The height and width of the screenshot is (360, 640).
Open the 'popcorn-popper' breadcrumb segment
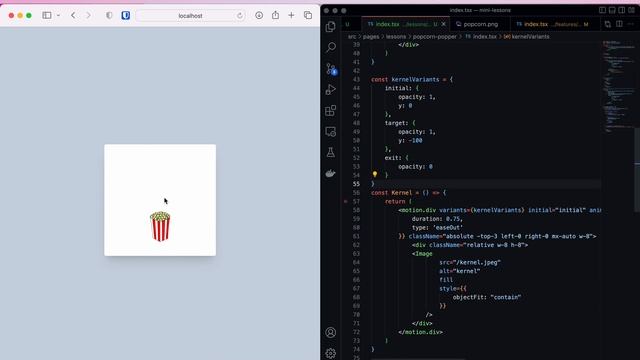(434, 37)
